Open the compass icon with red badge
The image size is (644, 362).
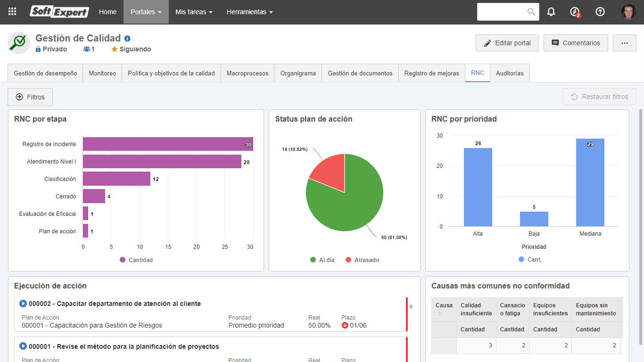tap(575, 12)
